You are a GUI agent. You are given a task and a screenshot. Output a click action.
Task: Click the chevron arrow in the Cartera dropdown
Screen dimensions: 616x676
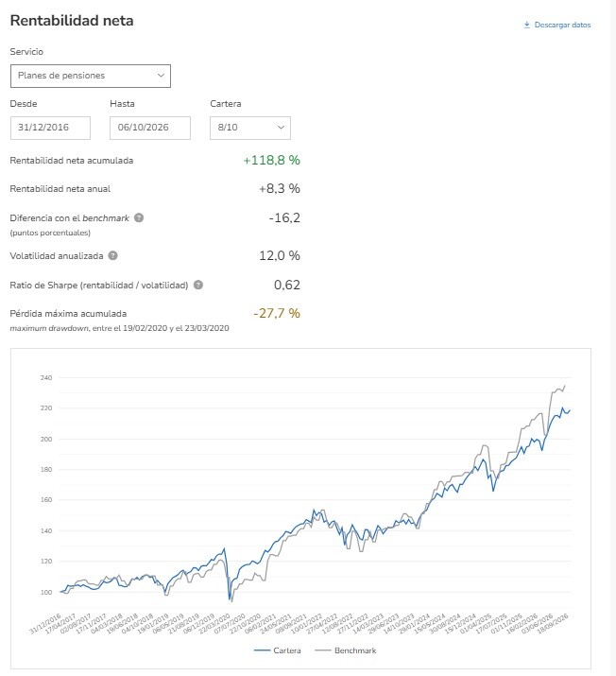click(x=281, y=128)
